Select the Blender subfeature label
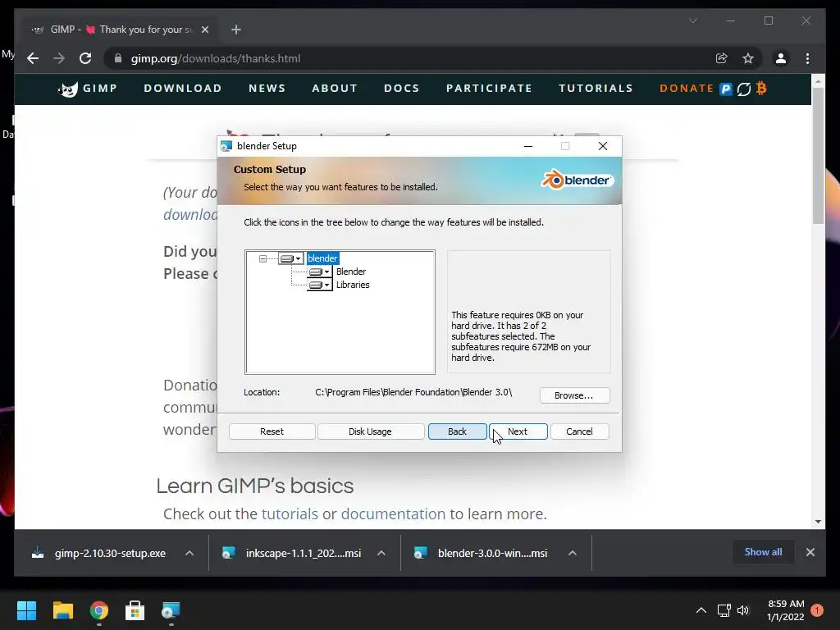This screenshot has height=630, width=840. [x=351, y=272]
